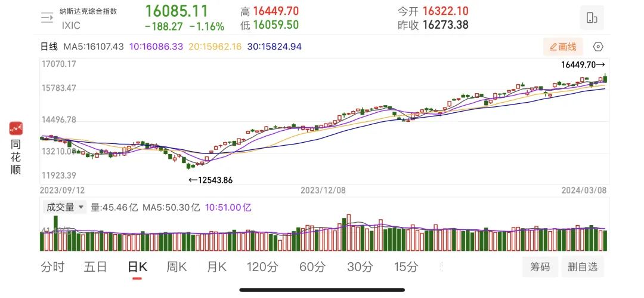Tap current price 16085.11
The width and height of the screenshot is (644, 298).
pyautogui.click(x=177, y=11)
